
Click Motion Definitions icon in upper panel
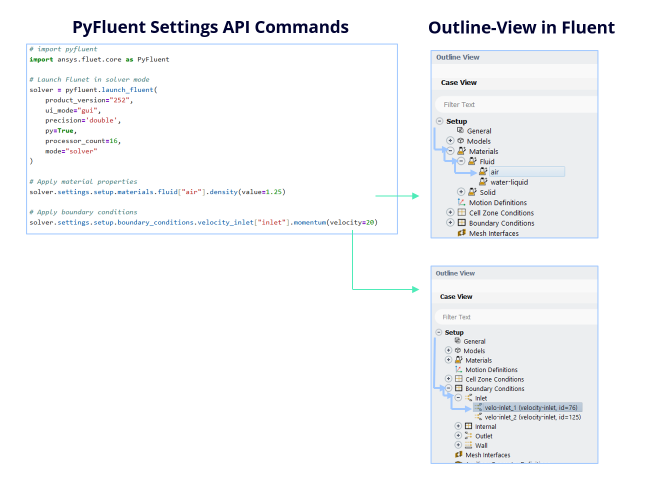pyautogui.click(x=461, y=202)
